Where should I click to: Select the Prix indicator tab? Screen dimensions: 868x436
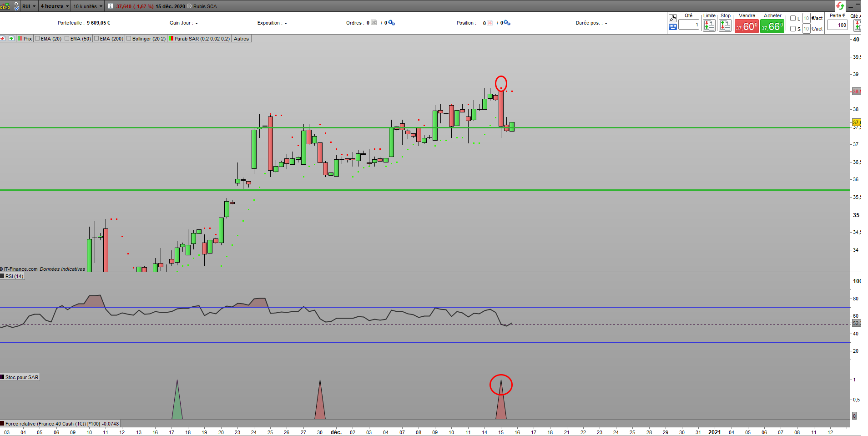(x=25, y=39)
